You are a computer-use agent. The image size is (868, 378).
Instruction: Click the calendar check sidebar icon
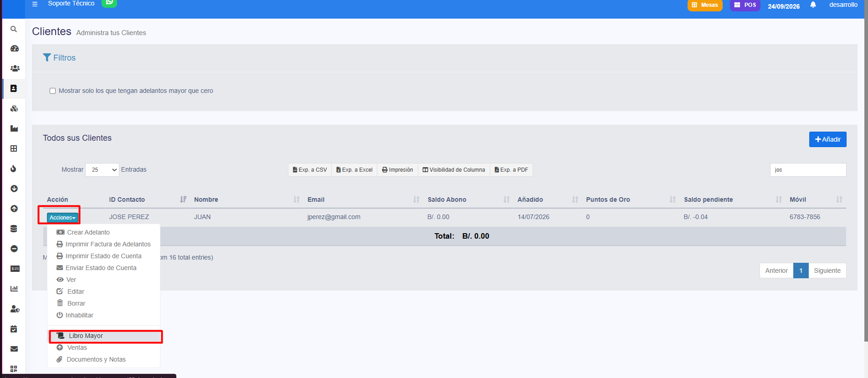(14, 329)
